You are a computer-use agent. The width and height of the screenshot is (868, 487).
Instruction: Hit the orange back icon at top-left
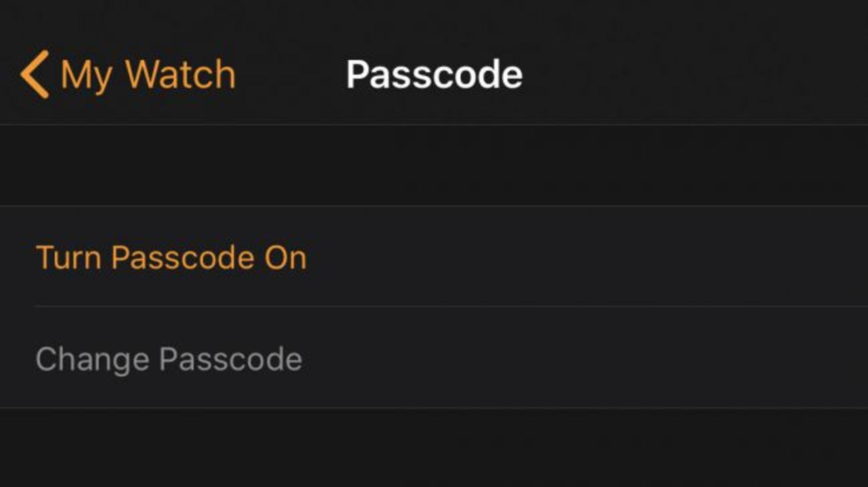coord(35,75)
